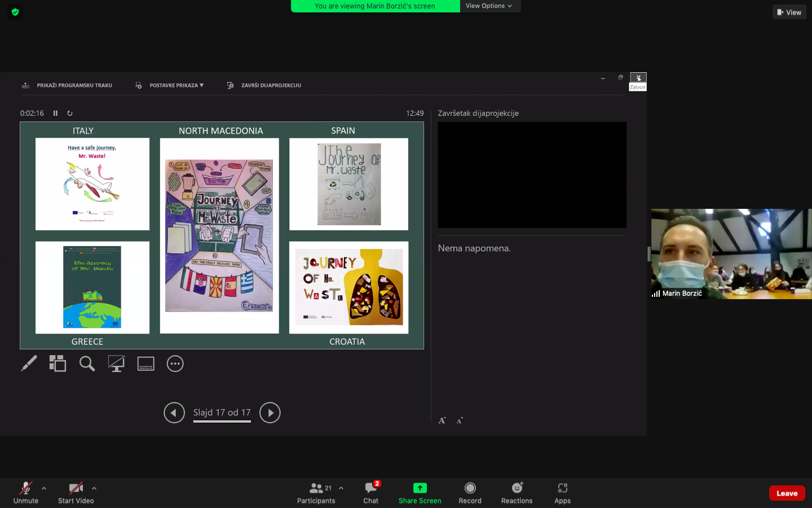Image resolution: width=812 pixels, height=508 pixels.
Task: Open the View Options dropdown
Action: pyautogui.click(x=489, y=6)
